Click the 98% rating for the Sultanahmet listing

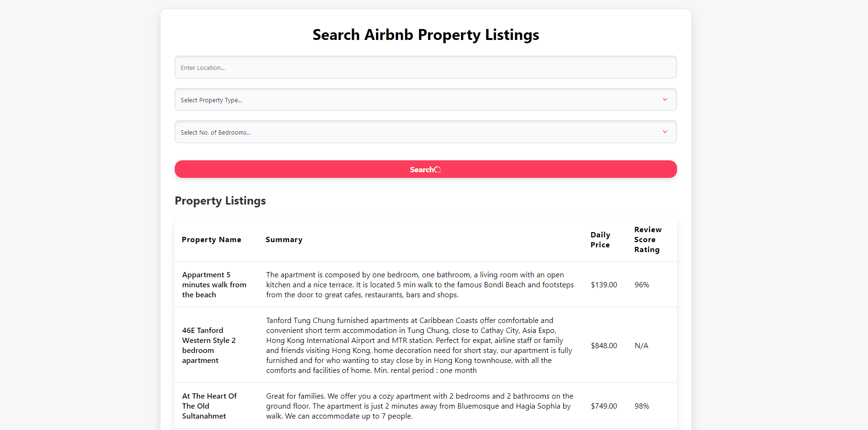coord(641,406)
